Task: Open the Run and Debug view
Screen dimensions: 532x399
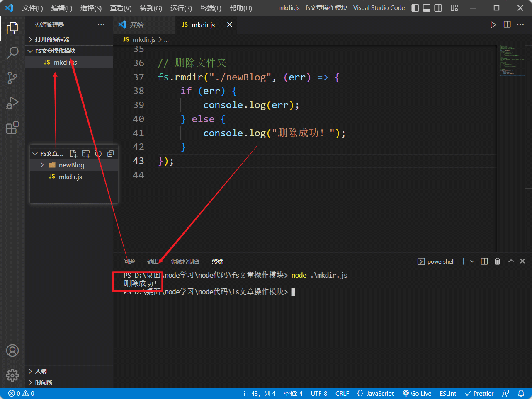Action: click(12, 103)
